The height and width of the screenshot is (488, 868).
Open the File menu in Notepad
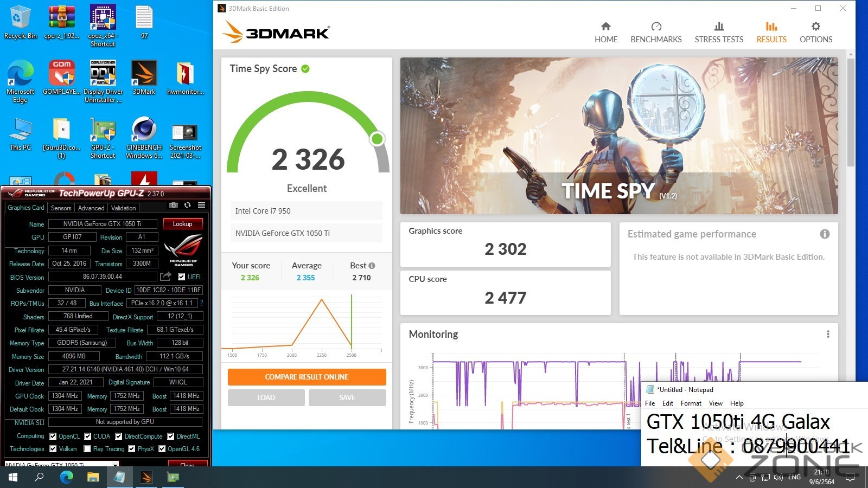(x=650, y=403)
